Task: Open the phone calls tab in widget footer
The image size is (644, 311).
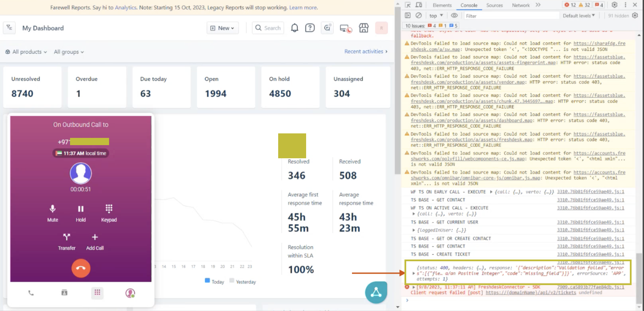Action: (31, 293)
